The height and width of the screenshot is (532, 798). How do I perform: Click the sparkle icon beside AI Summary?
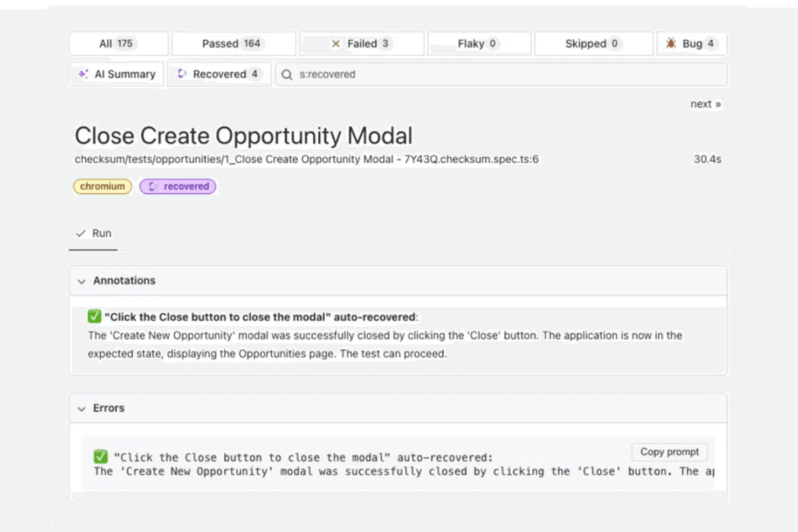[83, 74]
